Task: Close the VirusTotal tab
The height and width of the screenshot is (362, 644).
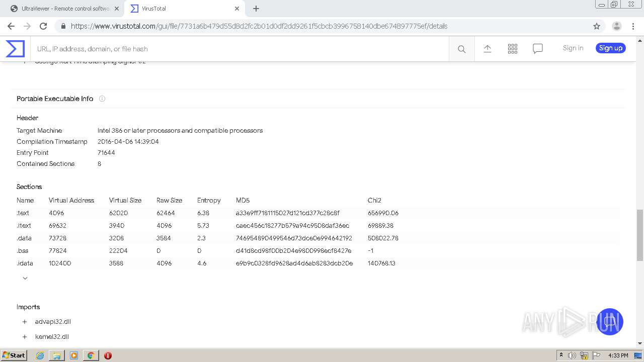Action: coord(237,9)
